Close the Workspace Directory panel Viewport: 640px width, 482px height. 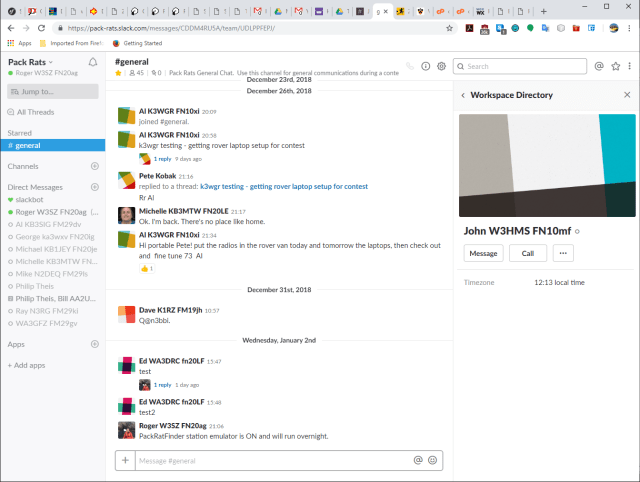click(627, 95)
